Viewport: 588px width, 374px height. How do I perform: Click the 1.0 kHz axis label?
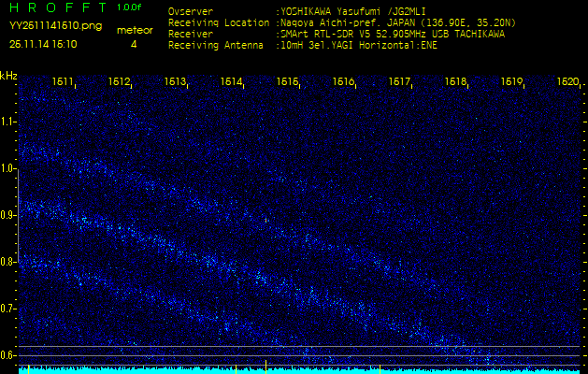[7, 169]
